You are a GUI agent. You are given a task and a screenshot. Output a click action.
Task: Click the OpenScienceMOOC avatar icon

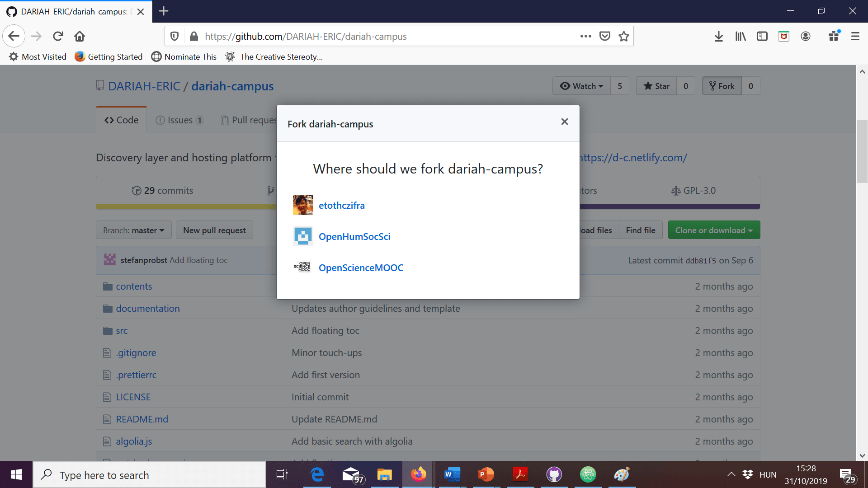(302, 267)
